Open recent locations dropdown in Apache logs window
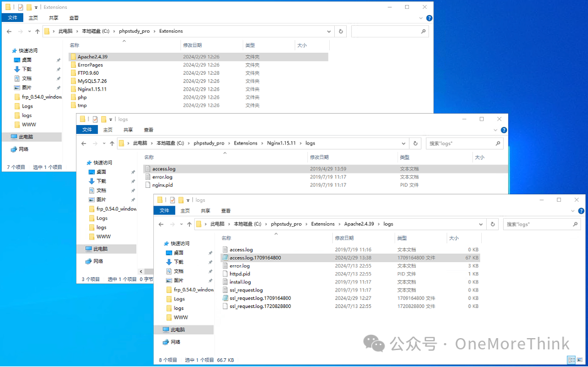 [x=182, y=224]
